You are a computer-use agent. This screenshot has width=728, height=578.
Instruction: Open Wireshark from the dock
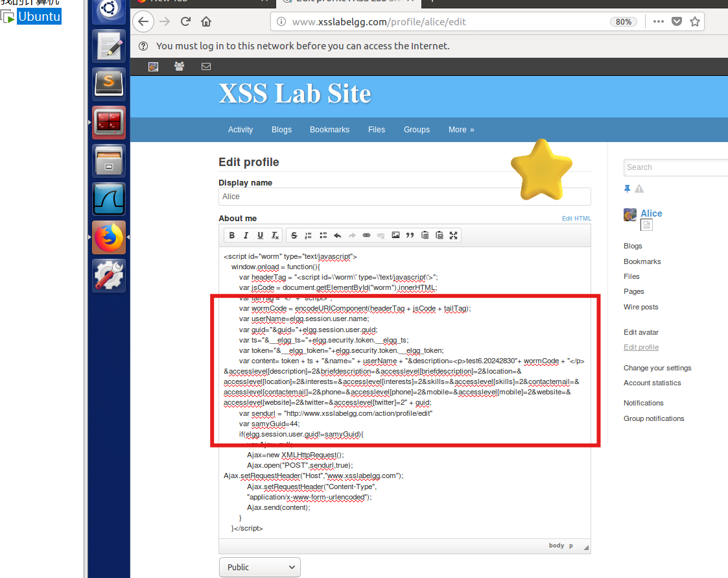coord(109,199)
